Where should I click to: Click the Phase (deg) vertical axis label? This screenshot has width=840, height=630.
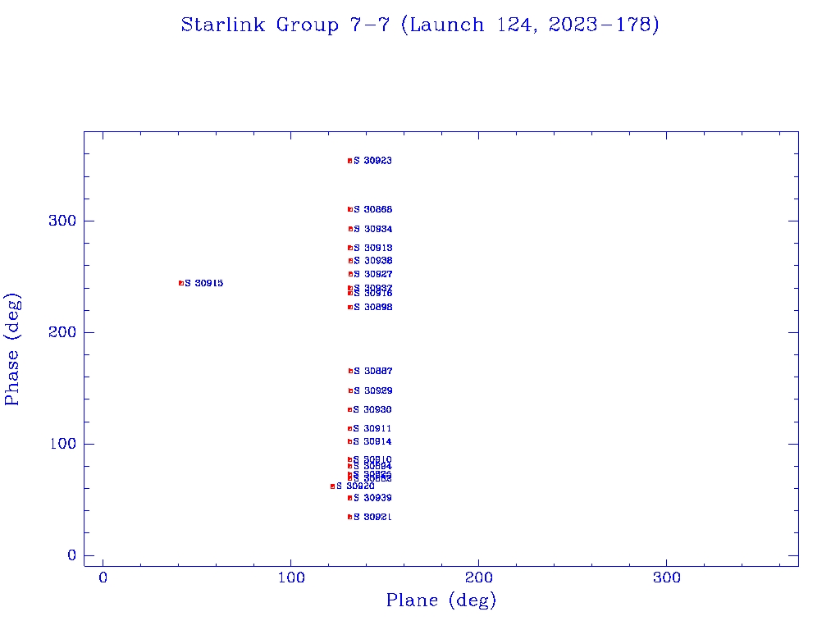(x=11, y=349)
